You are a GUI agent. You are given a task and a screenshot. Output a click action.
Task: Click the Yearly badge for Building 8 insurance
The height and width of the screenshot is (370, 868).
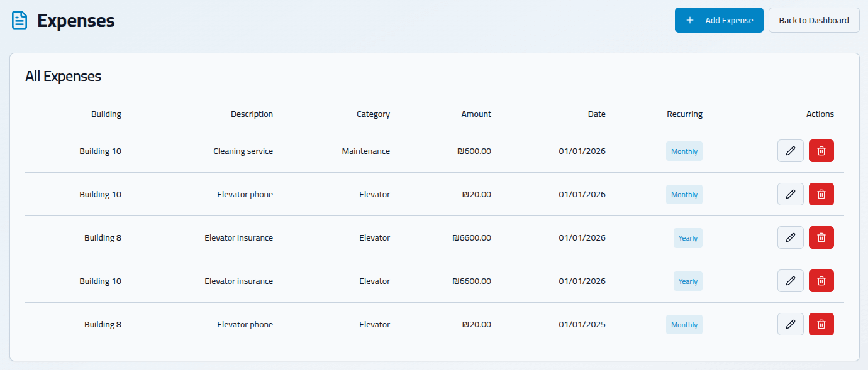click(x=687, y=238)
